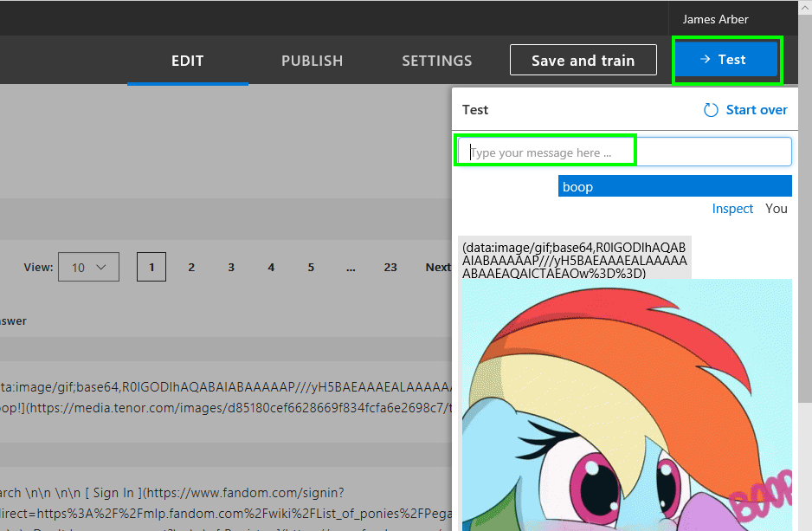Click the Test panel title
The height and width of the screenshot is (531, 812).
(475, 110)
